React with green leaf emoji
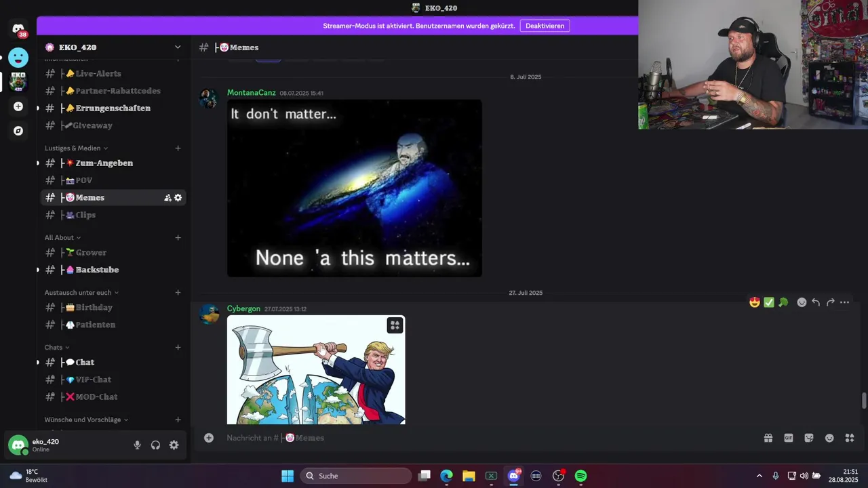Viewport: 868px width, 488px height. (x=783, y=302)
